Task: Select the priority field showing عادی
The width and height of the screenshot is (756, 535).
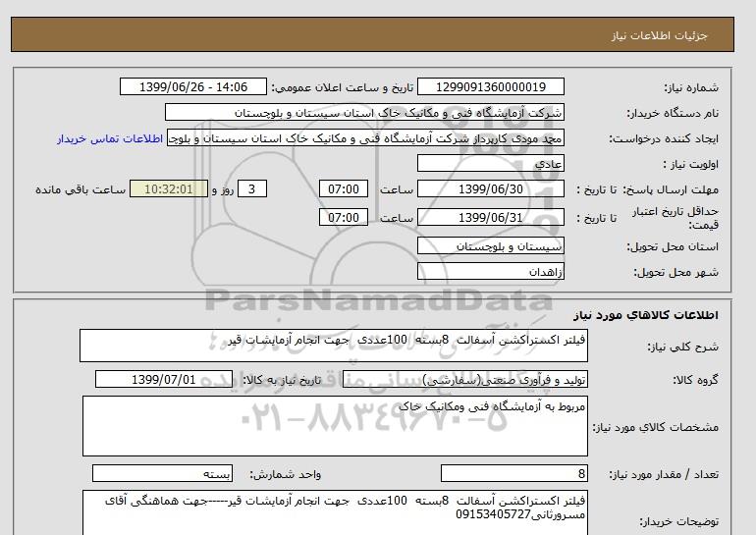Action: coord(490,163)
